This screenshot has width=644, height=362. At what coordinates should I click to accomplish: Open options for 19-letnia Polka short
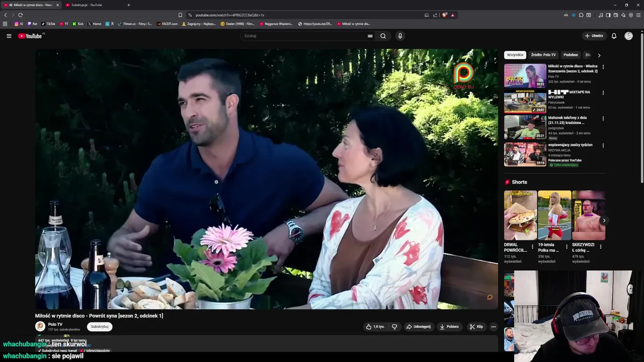(567, 246)
